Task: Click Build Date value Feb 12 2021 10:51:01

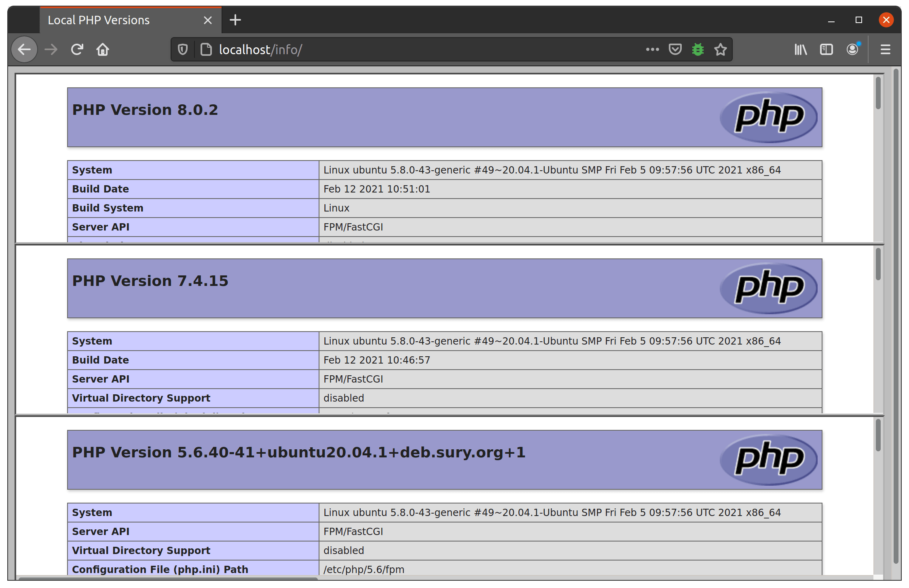Action: [376, 189]
